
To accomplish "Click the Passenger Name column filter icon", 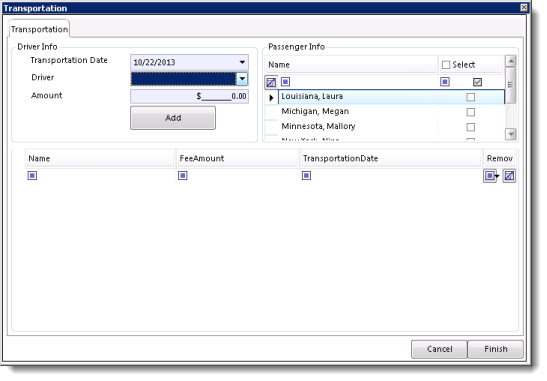I will 285,82.
